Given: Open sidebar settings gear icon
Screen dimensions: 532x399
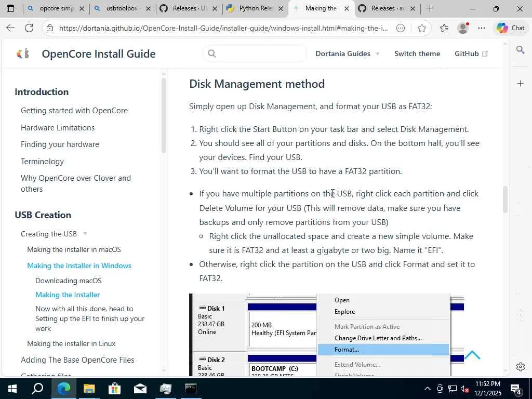Looking at the screenshot, I should [x=520, y=367].
